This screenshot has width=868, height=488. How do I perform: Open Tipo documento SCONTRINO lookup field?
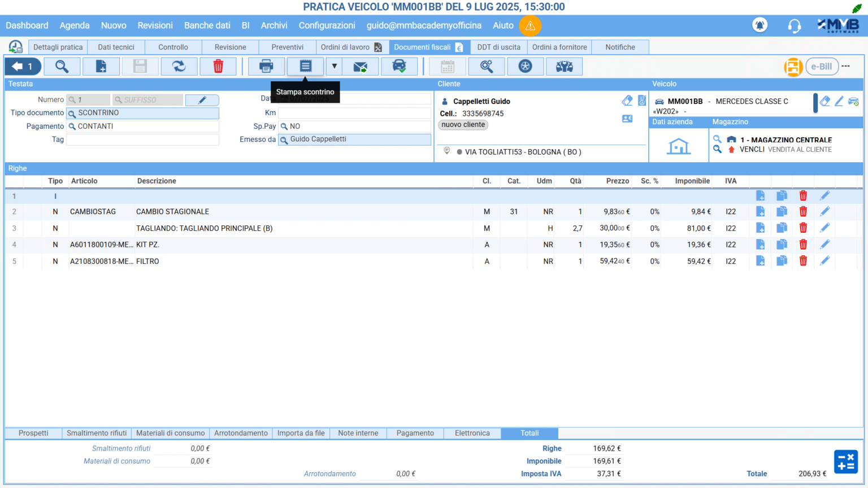tap(142, 113)
